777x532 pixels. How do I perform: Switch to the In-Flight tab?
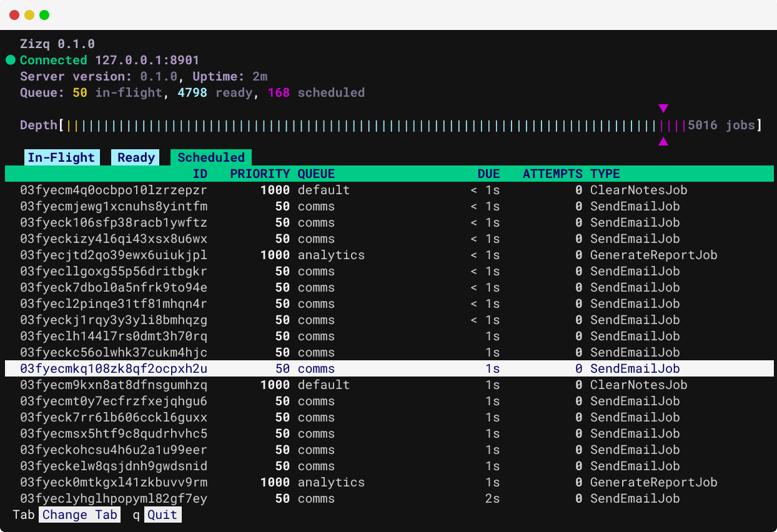tap(61, 157)
